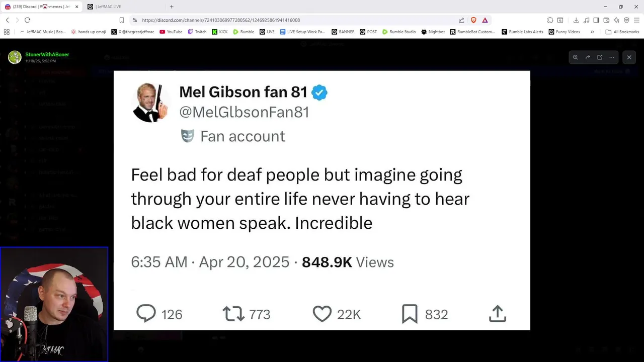This screenshot has height=362, width=644.
Task: Open the Rumble Studio bookmark
Action: point(399,32)
